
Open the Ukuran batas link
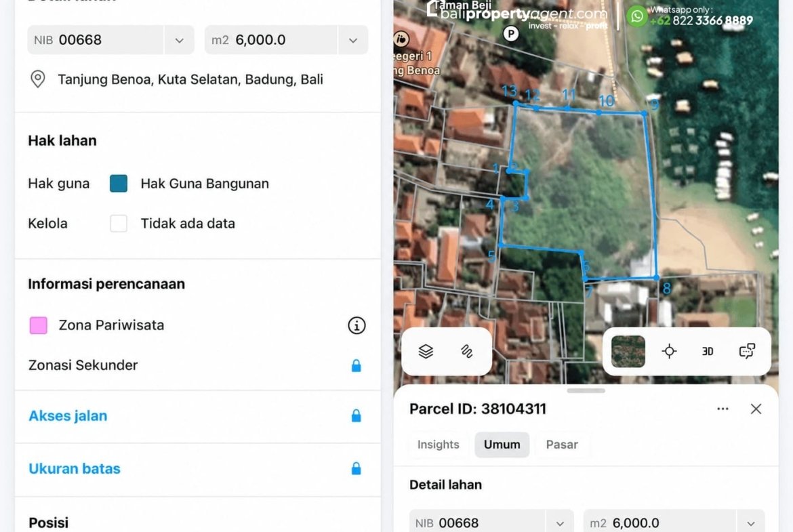[75, 469]
